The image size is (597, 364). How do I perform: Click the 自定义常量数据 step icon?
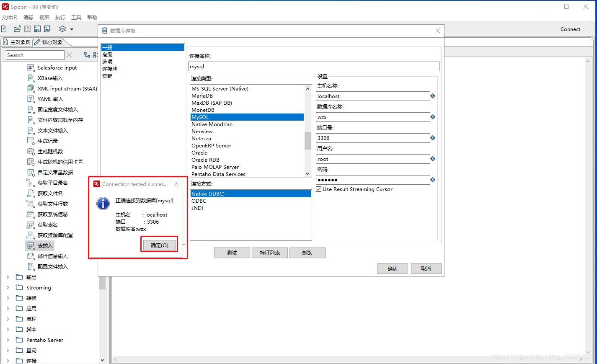point(31,172)
